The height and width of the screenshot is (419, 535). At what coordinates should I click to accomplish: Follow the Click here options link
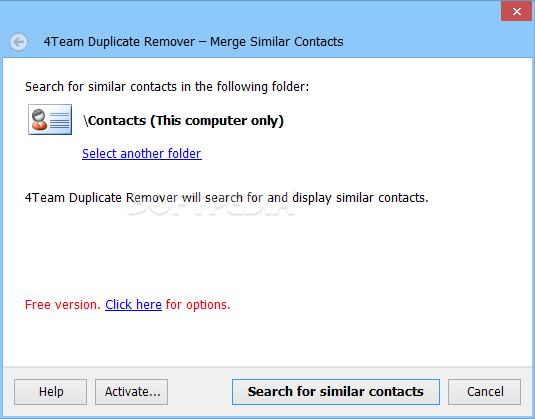[x=133, y=304]
